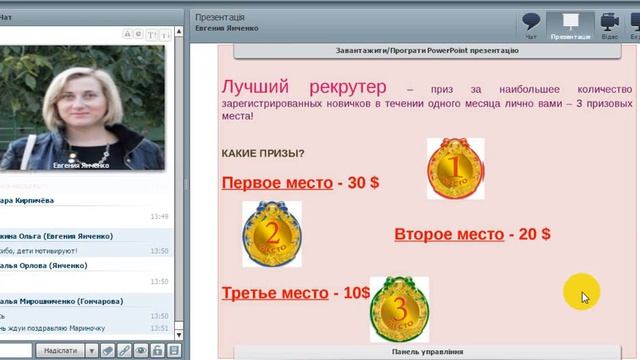Expand the Панель управління bar
This screenshot has height=360, width=640.
click(427, 352)
